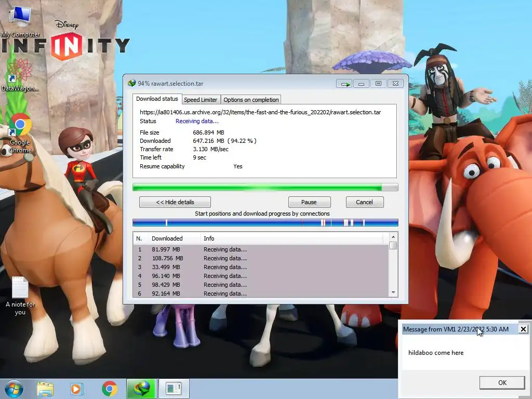Cancel the current download
Screen dimensions: 532x399
[x=364, y=202]
